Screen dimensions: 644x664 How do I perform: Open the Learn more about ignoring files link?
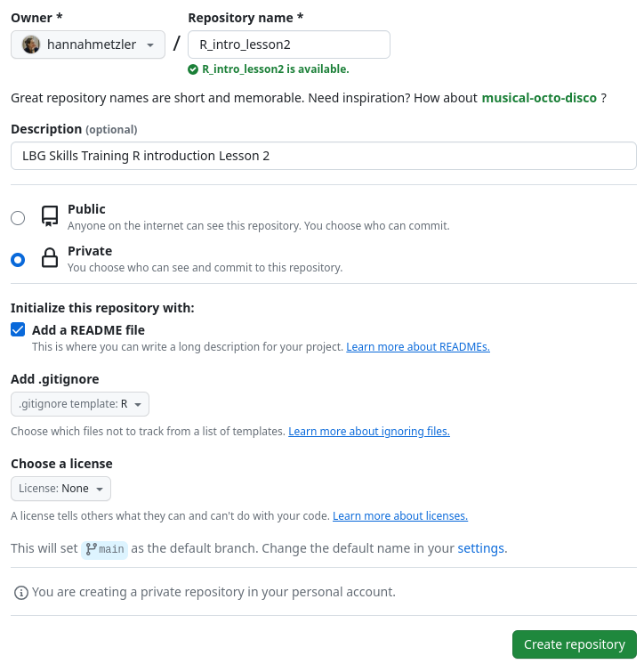pyautogui.click(x=369, y=432)
